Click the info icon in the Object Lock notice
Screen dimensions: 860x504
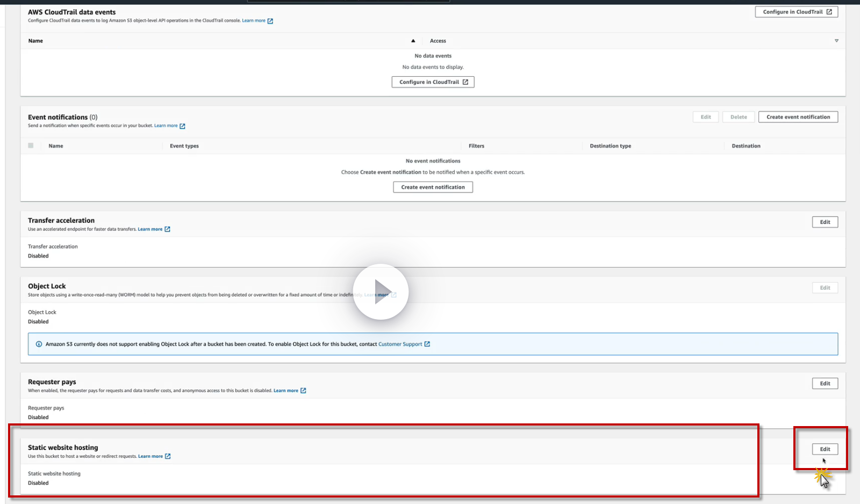[x=39, y=344]
